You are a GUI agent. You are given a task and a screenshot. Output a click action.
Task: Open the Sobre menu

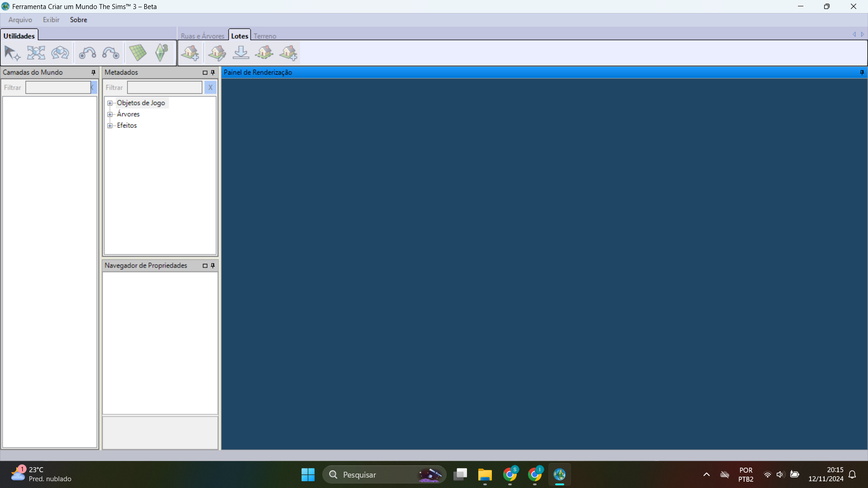click(x=78, y=19)
